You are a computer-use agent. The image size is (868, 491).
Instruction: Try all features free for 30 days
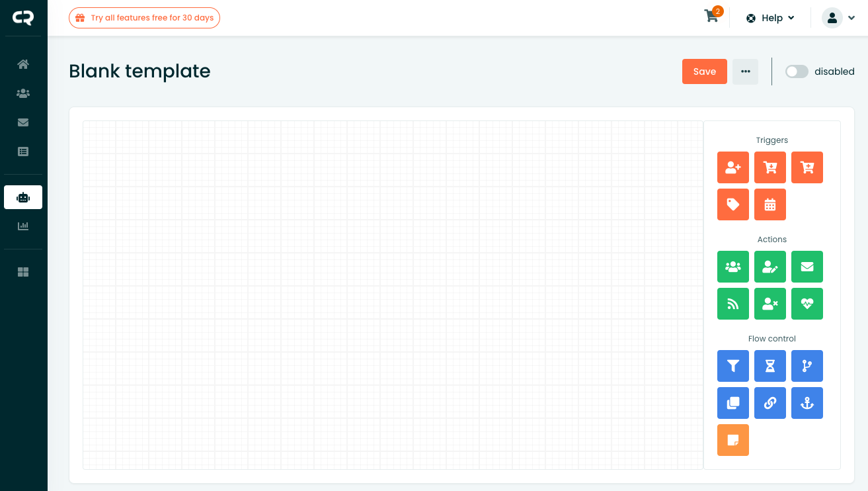tap(144, 18)
